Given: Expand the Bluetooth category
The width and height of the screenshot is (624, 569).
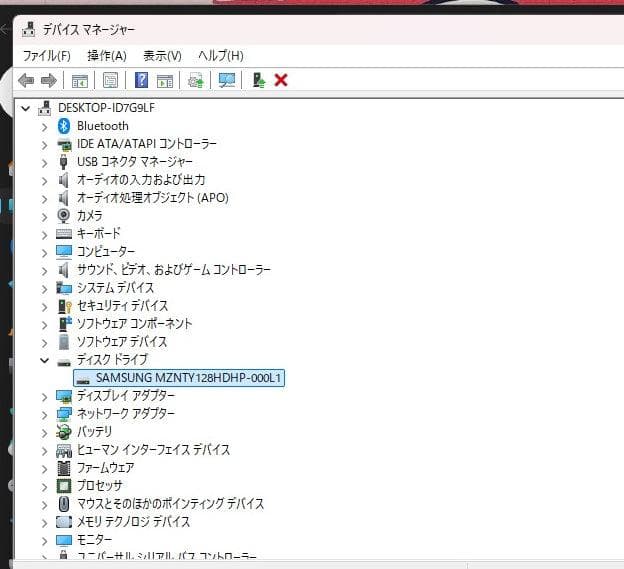Looking at the screenshot, I should tap(45, 127).
